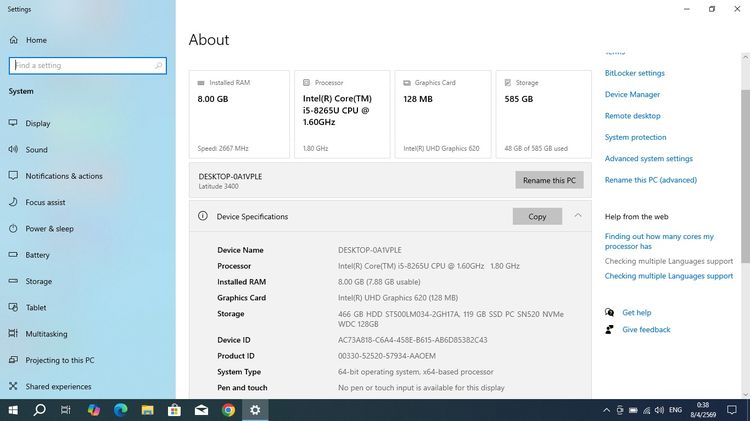Click the Rename this PC button

pyautogui.click(x=549, y=180)
